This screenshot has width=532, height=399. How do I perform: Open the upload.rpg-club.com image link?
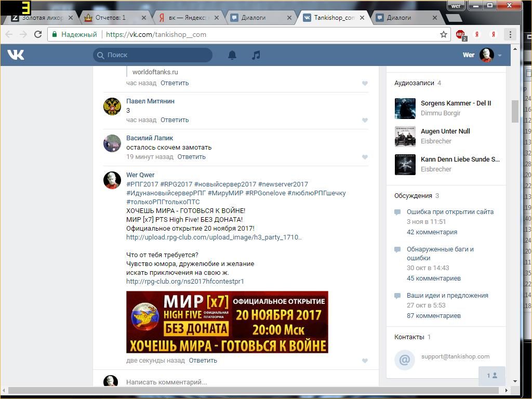point(214,237)
